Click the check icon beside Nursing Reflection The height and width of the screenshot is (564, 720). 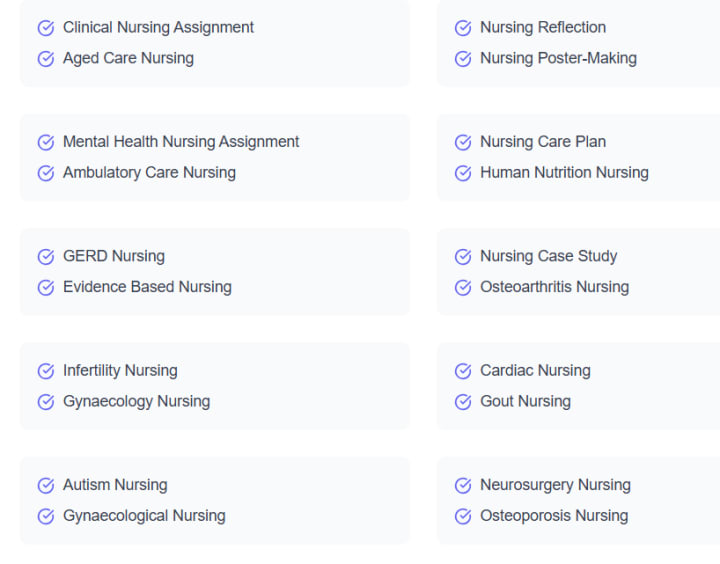463,28
